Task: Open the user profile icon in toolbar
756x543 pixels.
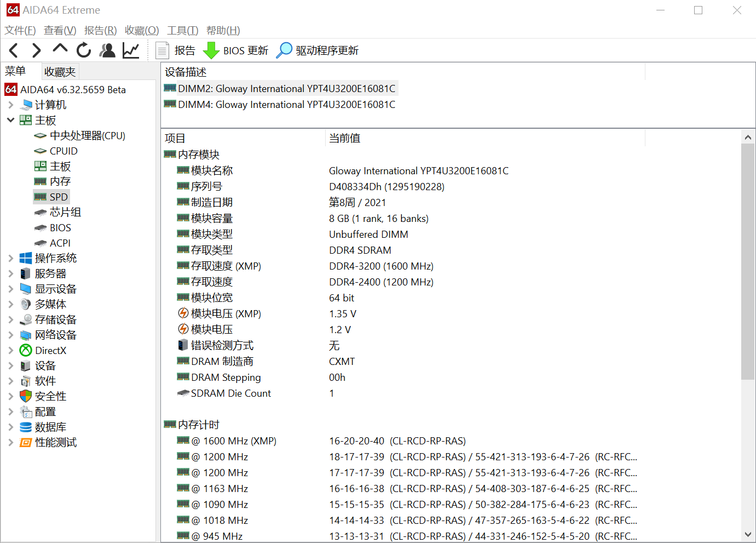Action: click(107, 50)
